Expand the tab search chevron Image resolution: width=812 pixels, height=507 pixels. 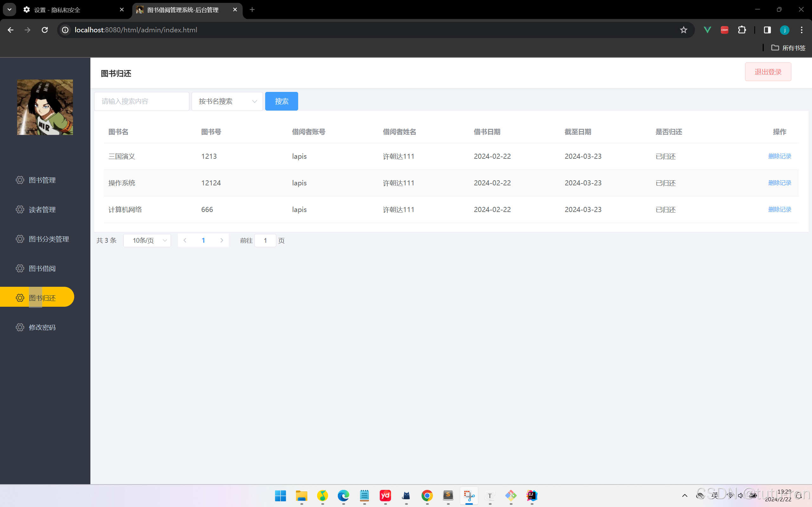10,10
